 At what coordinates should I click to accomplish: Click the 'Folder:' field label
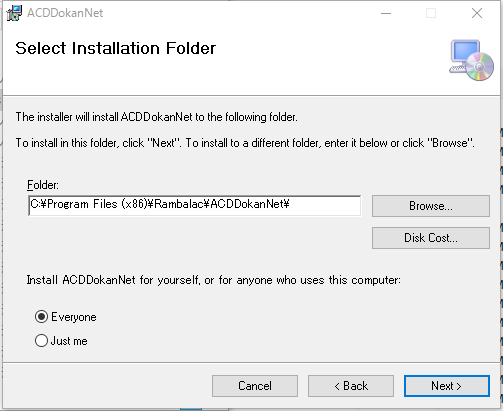[43, 185]
